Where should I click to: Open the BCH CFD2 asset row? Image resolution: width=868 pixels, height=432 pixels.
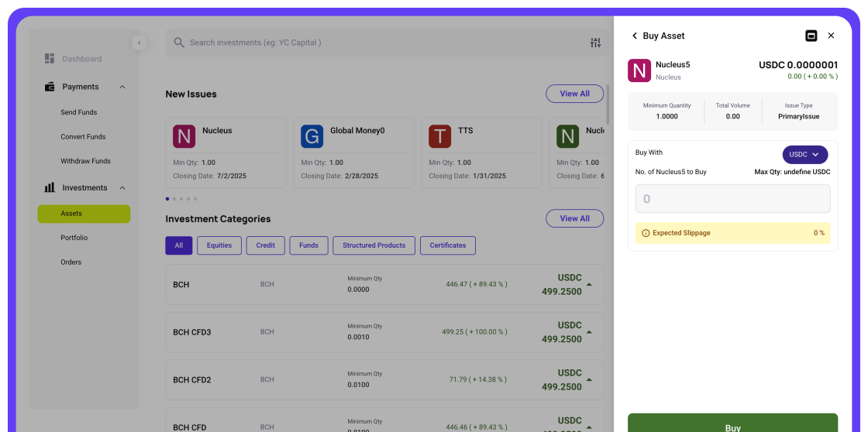[x=384, y=379]
